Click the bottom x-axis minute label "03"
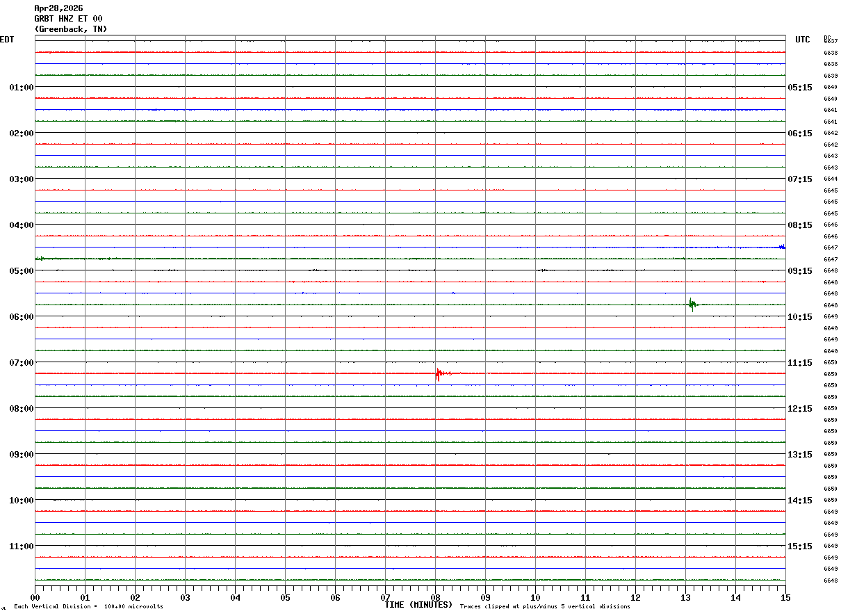Screen dimensions: 841x616 click(x=185, y=597)
